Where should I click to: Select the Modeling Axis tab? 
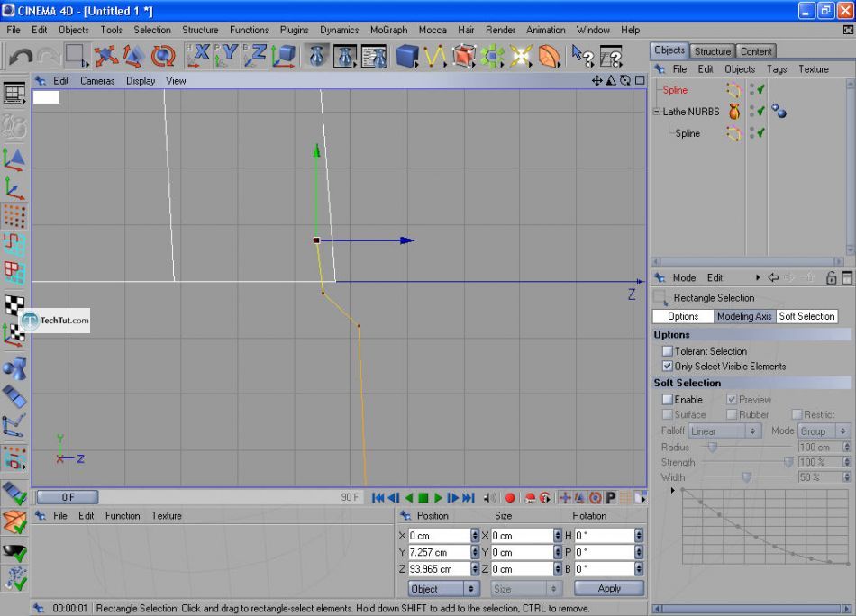click(744, 316)
